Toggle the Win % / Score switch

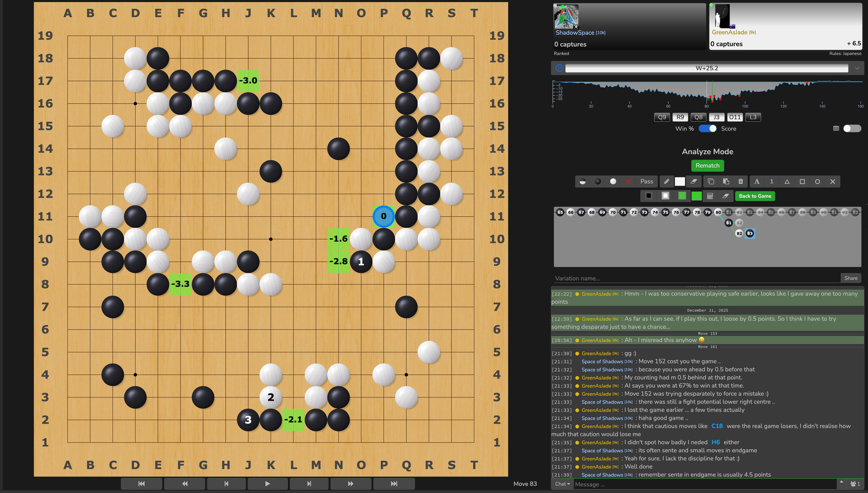[708, 128]
